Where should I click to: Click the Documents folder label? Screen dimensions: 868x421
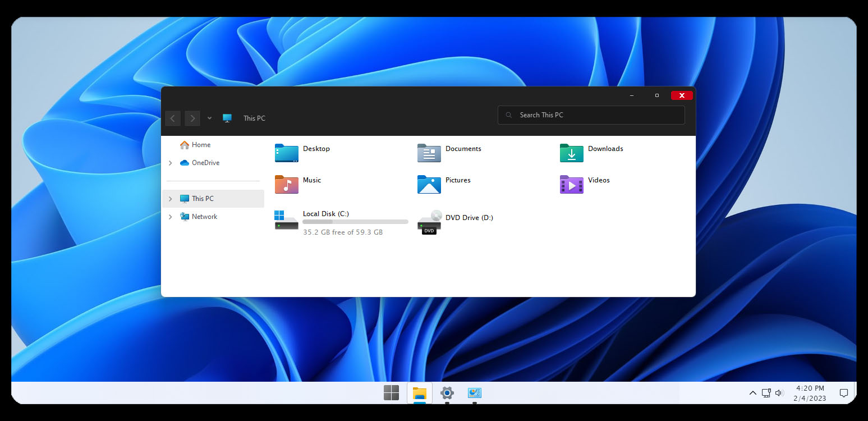click(463, 149)
